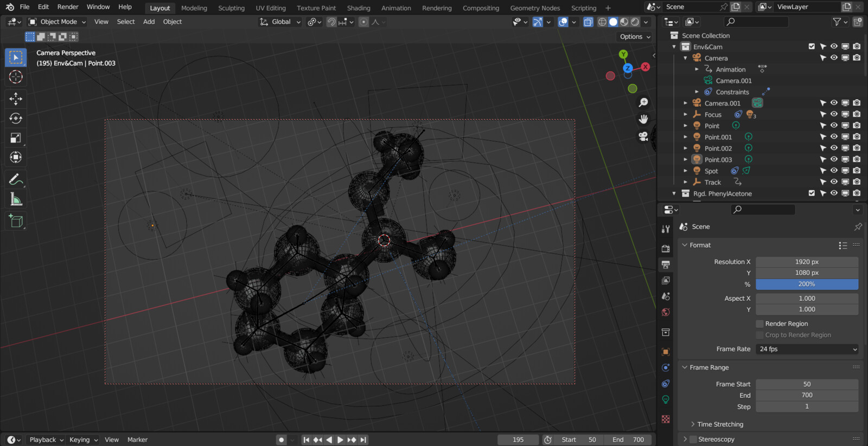Select the Measure tool
This screenshot has height=446, width=868.
pos(16,199)
